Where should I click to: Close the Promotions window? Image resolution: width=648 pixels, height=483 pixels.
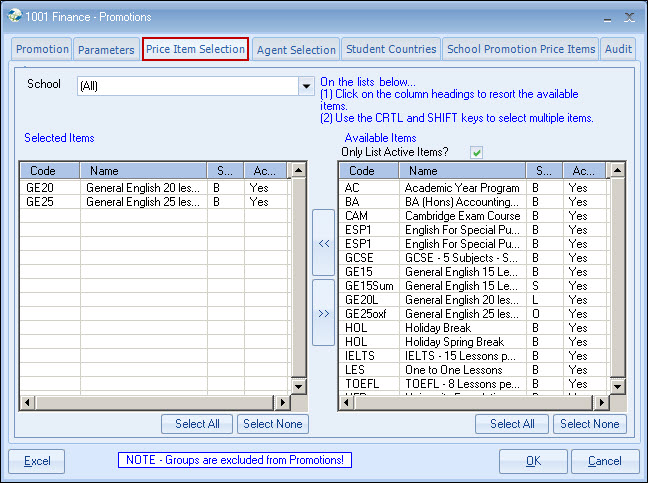click(628, 16)
